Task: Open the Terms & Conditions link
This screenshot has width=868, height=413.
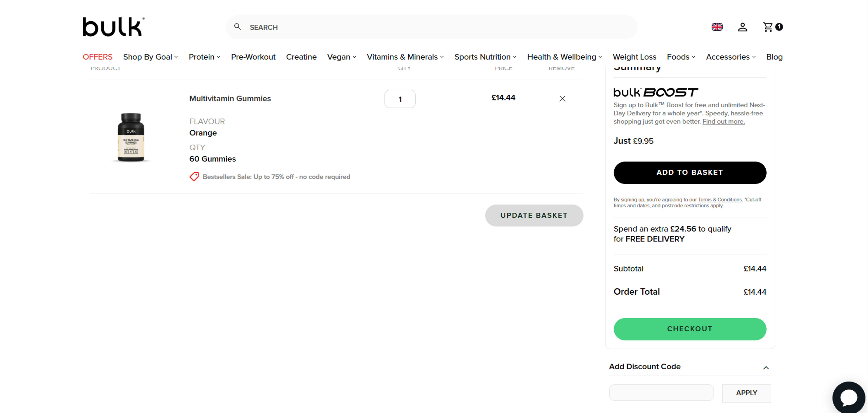Action: pos(719,199)
